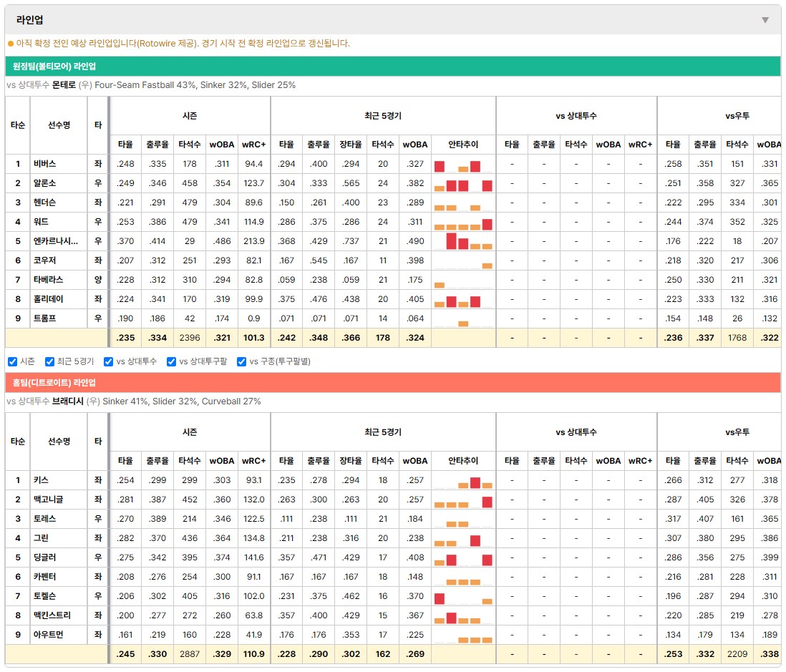Click 알론소 hit trend mini chart
The image size is (786, 672).
(x=463, y=183)
